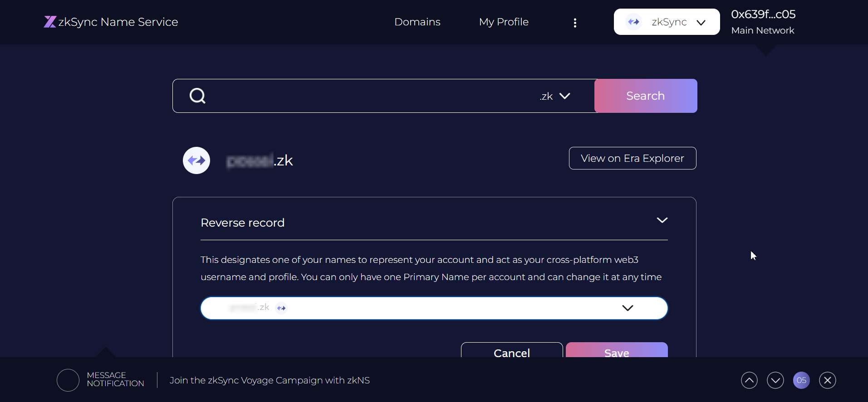Viewport: 868px width, 402px height.
Task: Show next notification with down arrow
Action: click(x=775, y=380)
